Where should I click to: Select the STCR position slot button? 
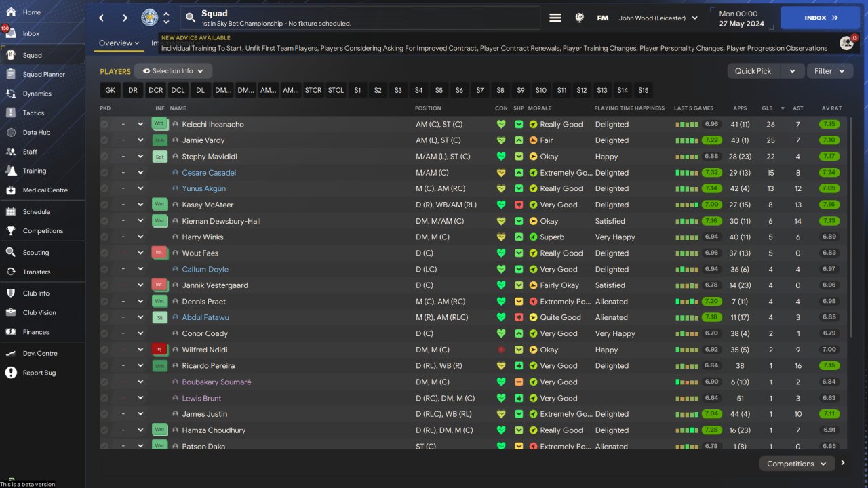click(313, 90)
